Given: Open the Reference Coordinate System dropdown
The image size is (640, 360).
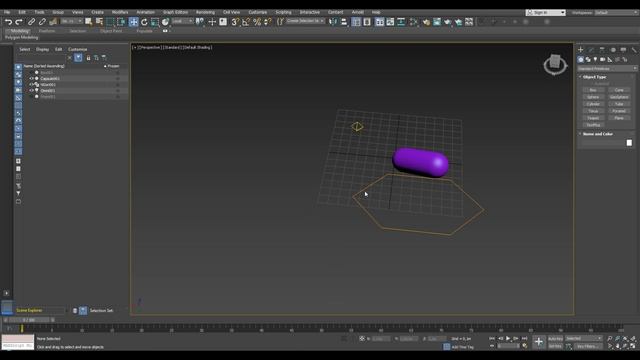Looking at the screenshot, I should tap(182, 21).
